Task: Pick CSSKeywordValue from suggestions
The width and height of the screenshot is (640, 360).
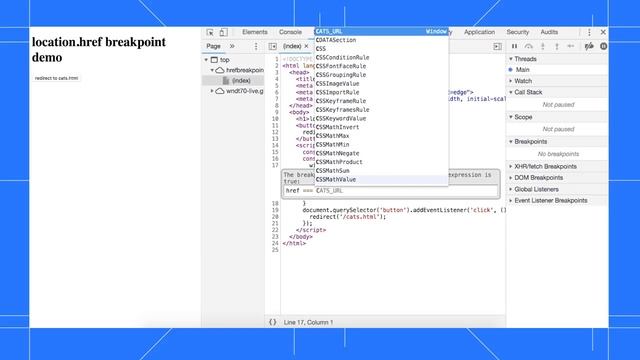Action: [x=381, y=118]
